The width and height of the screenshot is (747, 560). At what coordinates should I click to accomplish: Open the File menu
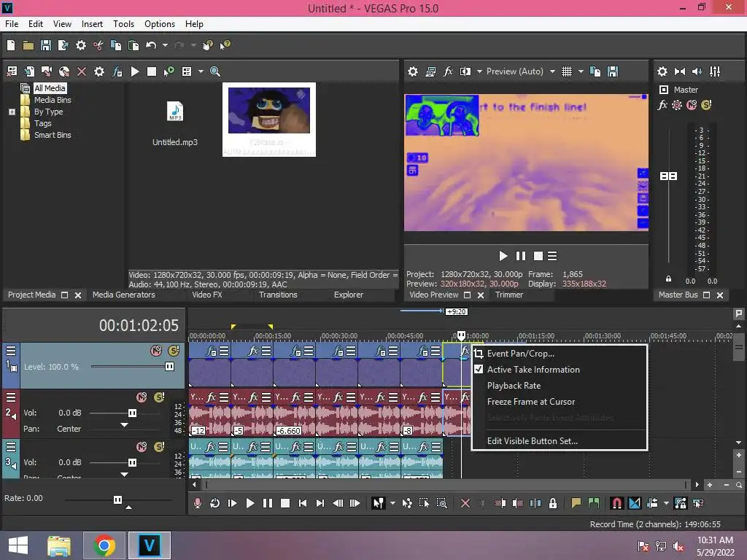[12, 24]
